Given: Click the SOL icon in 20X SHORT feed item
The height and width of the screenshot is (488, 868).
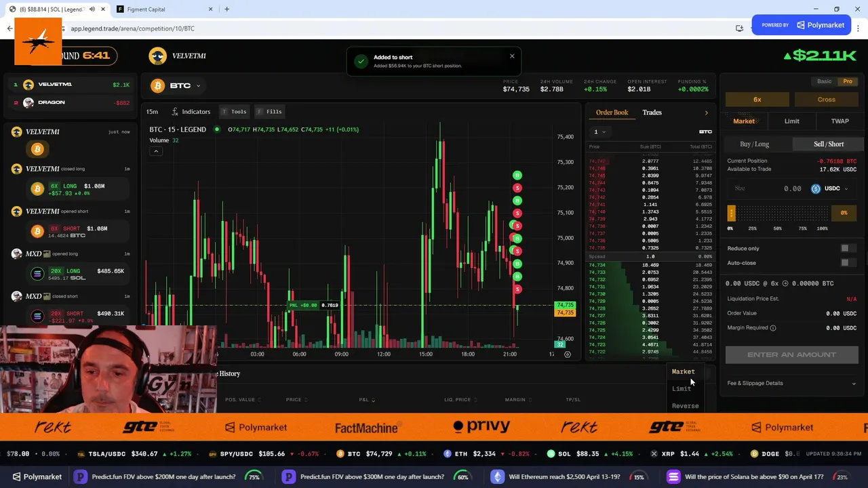Looking at the screenshot, I should [37, 317].
